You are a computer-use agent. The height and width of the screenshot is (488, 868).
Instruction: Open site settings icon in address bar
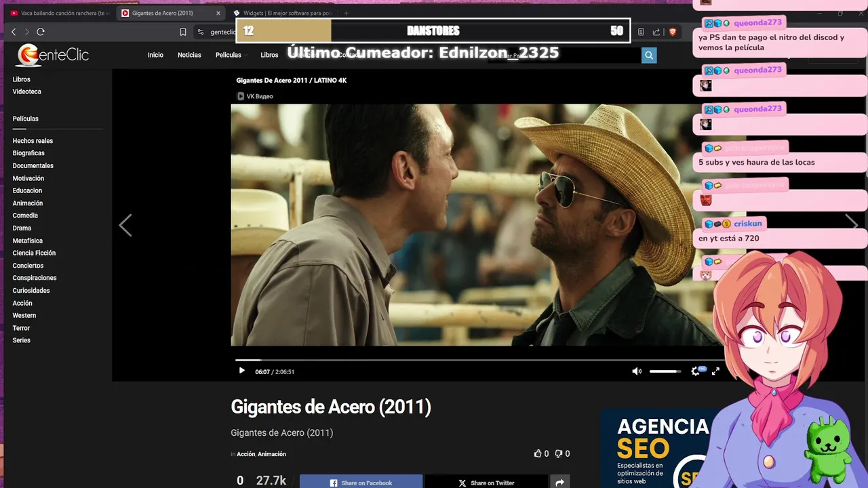coord(200,32)
